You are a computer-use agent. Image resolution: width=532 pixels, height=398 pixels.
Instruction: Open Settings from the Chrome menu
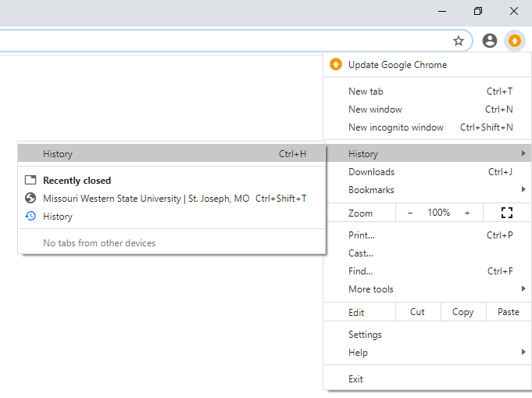tap(365, 335)
